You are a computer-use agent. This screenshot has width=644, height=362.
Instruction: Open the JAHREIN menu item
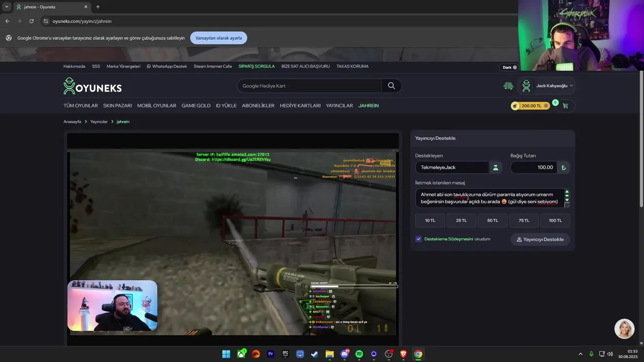368,106
